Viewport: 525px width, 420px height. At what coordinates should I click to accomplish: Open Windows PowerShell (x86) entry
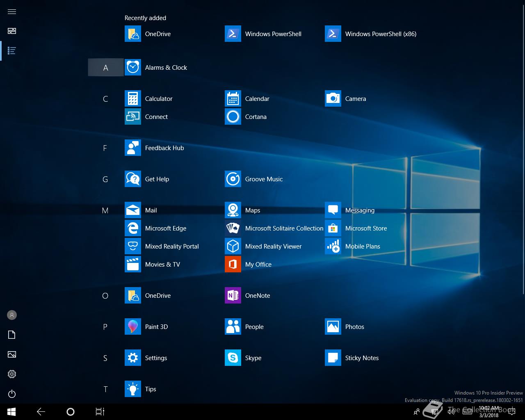371,34
